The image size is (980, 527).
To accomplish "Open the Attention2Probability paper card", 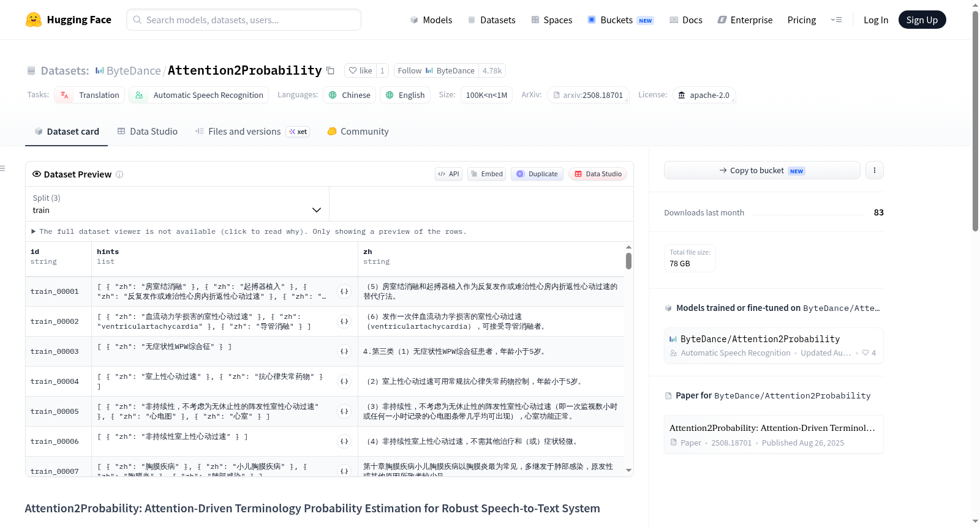I will 774,435.
